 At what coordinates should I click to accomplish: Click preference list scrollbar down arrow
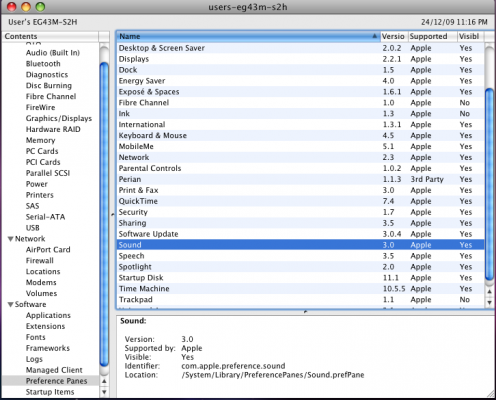pos(489,303)
